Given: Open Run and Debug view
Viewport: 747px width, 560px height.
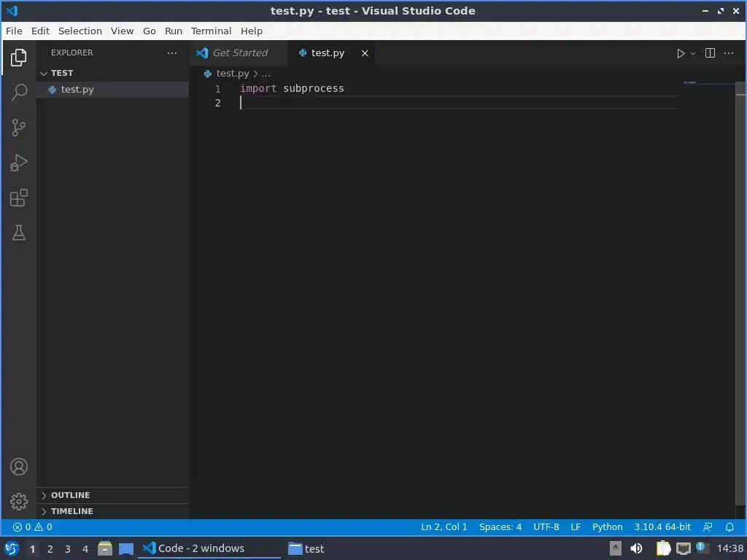Looking at the screenshot, I should (x=18, y=163).
